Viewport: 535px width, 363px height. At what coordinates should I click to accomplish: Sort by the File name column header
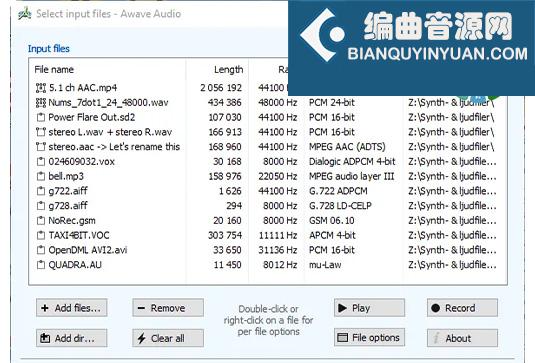[x=54, y=70]
